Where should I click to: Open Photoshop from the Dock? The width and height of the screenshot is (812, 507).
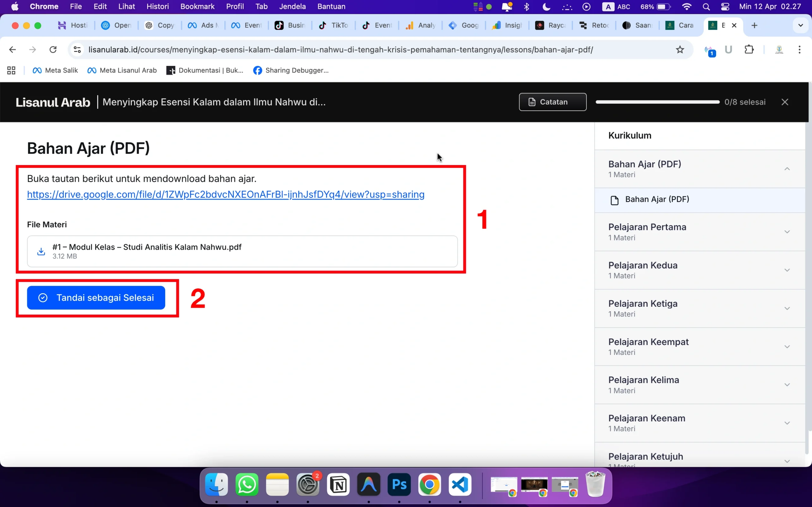(399, 485)
